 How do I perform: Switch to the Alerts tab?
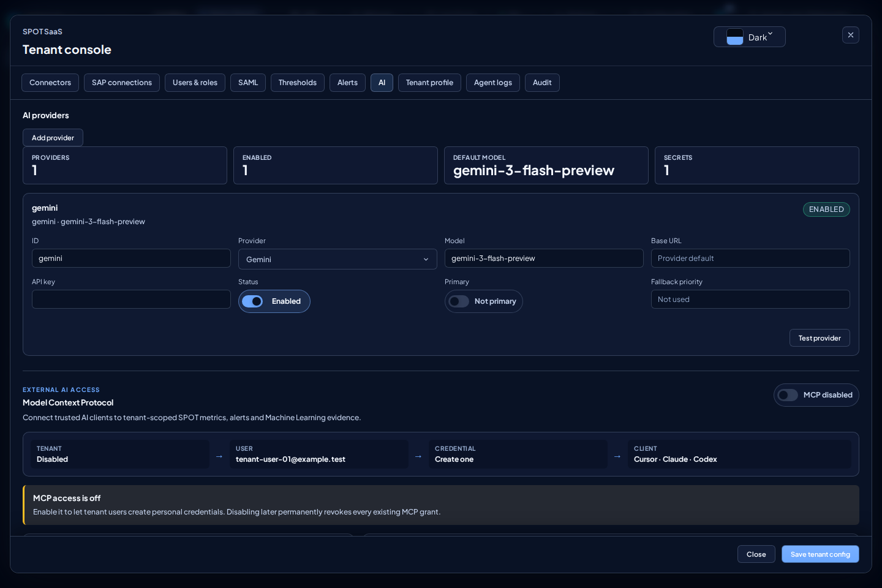[x=347, y=83]
